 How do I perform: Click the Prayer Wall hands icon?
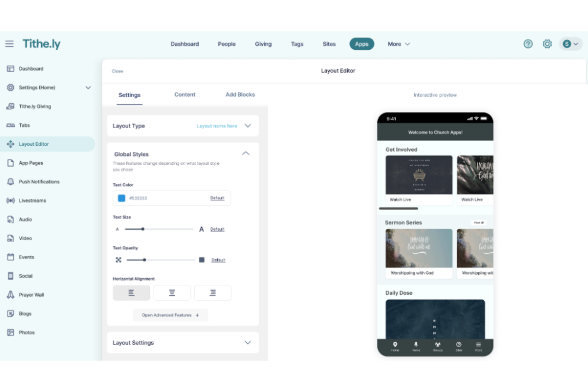(10, 295)
